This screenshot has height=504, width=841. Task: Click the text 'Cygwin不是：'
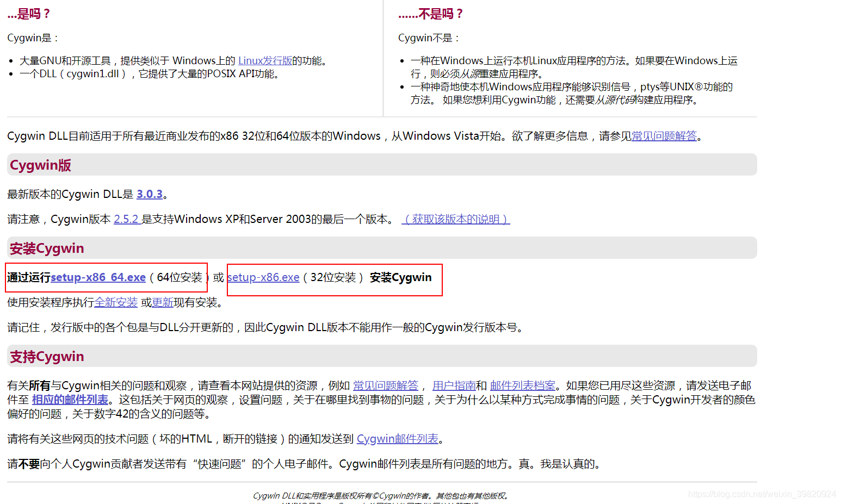click(x=429, y=38)
